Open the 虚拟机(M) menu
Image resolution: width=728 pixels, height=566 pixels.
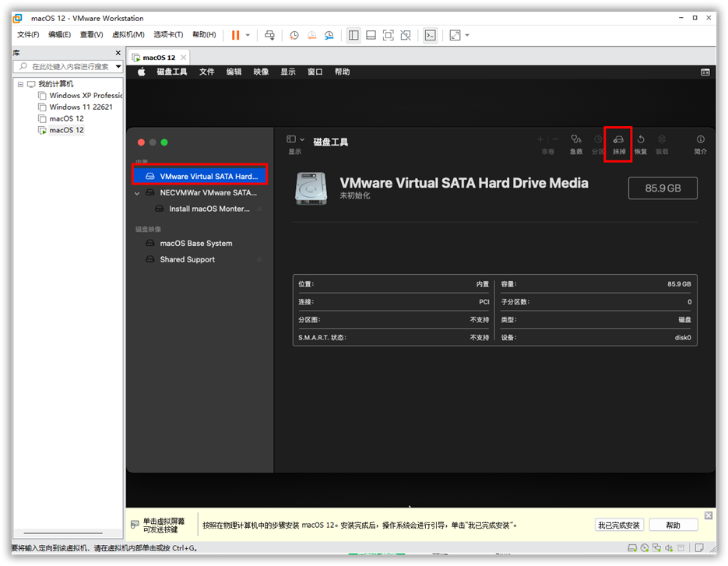tap(128, 35)
